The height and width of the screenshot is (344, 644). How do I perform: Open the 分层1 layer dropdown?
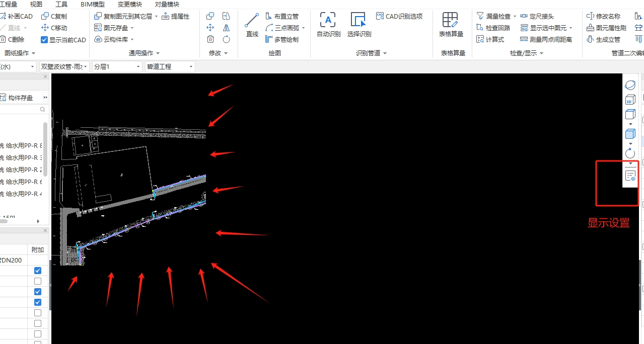[x=117, y=66]
